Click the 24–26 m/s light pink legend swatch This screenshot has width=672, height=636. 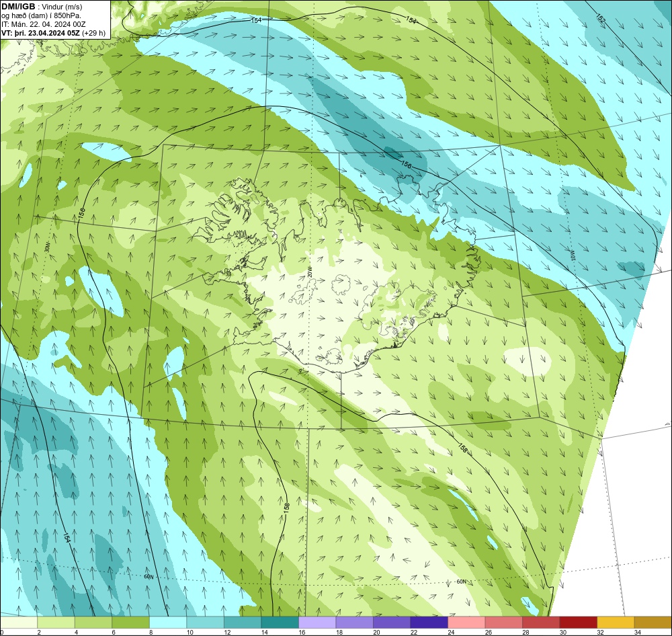466,623
